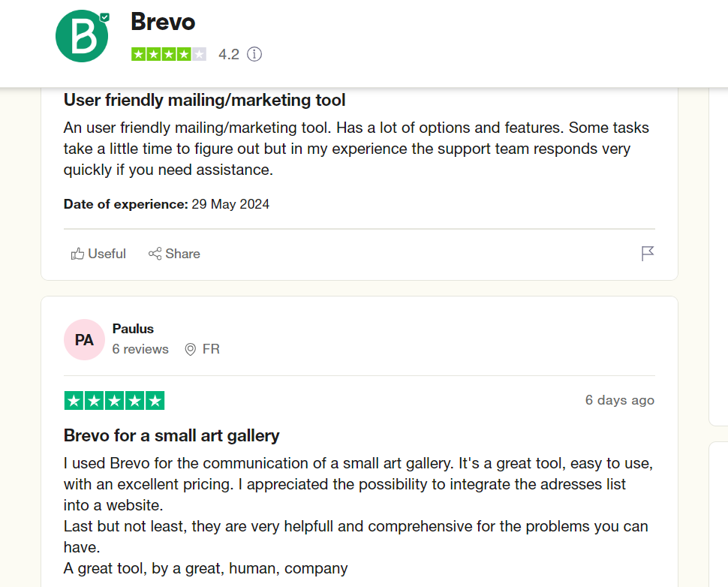
Task: Mark the mailing tool review as Useful
Action: tap(98, 254)
